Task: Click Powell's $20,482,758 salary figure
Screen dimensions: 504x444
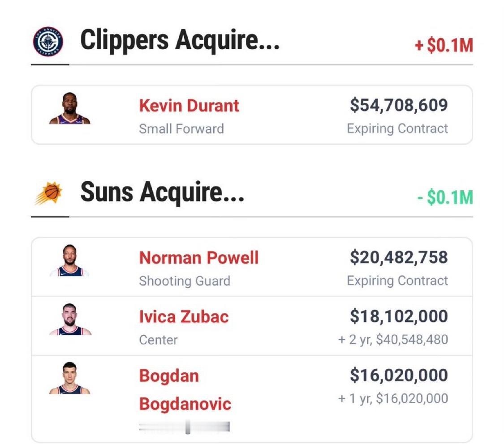Action: [x=399, y=257]
